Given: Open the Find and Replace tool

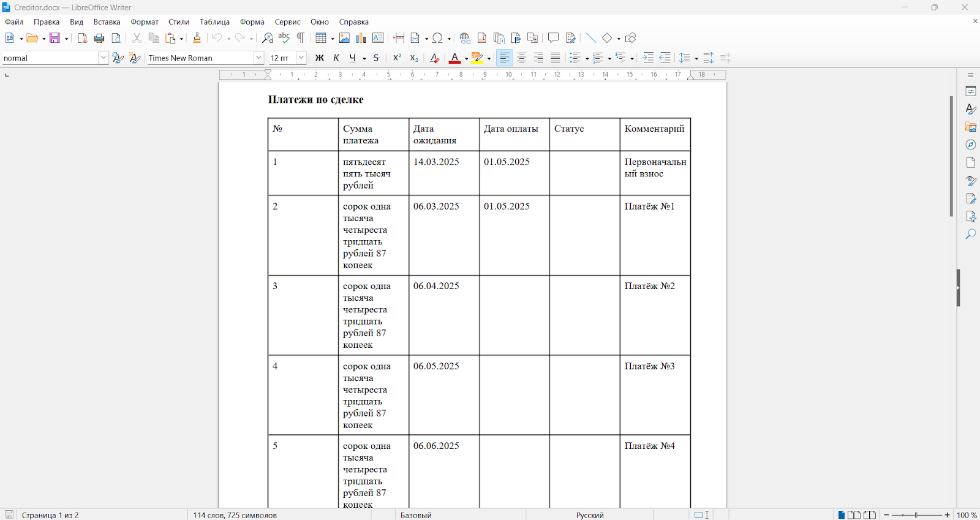Looking at the screenshot, I should tap(267, 38).
